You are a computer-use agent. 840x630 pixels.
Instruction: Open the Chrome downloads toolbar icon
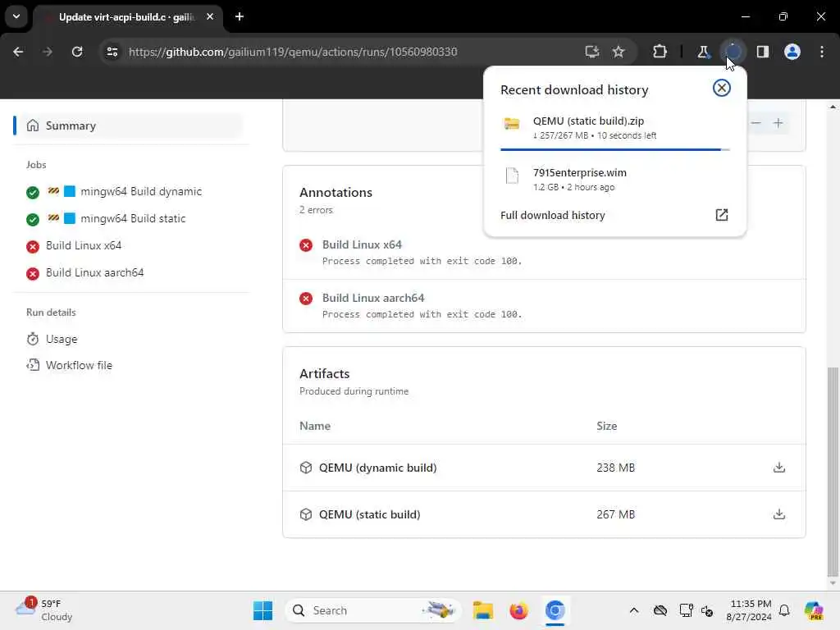click(x=733, y=52)
